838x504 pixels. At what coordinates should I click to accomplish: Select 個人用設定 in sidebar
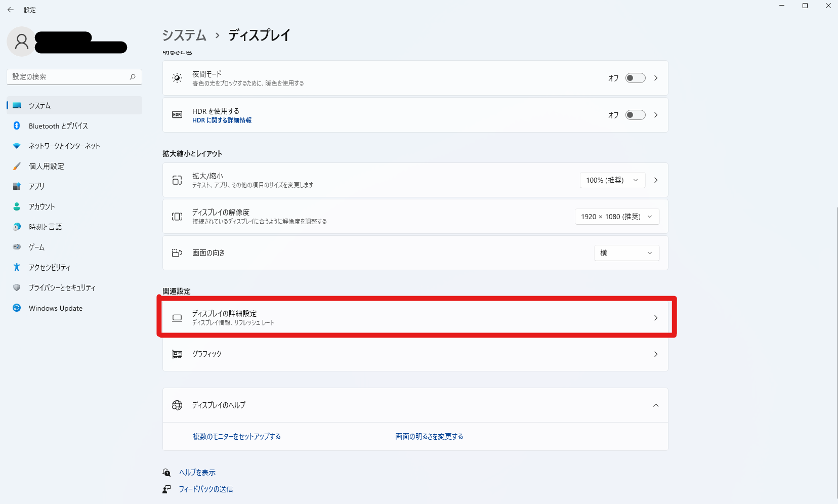[46, 166]
